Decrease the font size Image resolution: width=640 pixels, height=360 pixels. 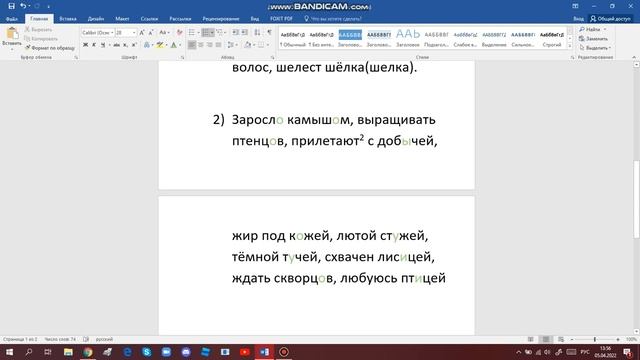pos(150,32)
